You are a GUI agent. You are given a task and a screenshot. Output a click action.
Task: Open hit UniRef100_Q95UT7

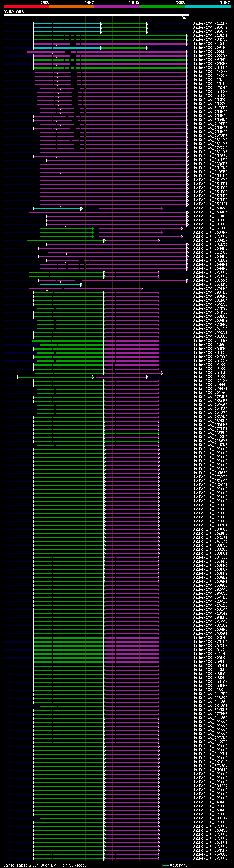[x=210, y=32]
